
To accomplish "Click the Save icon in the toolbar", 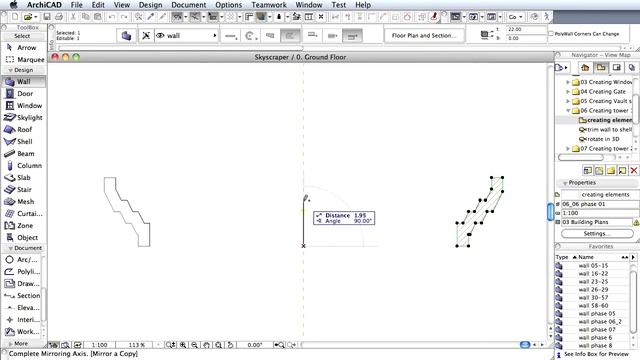I will [x=47, y=17].
